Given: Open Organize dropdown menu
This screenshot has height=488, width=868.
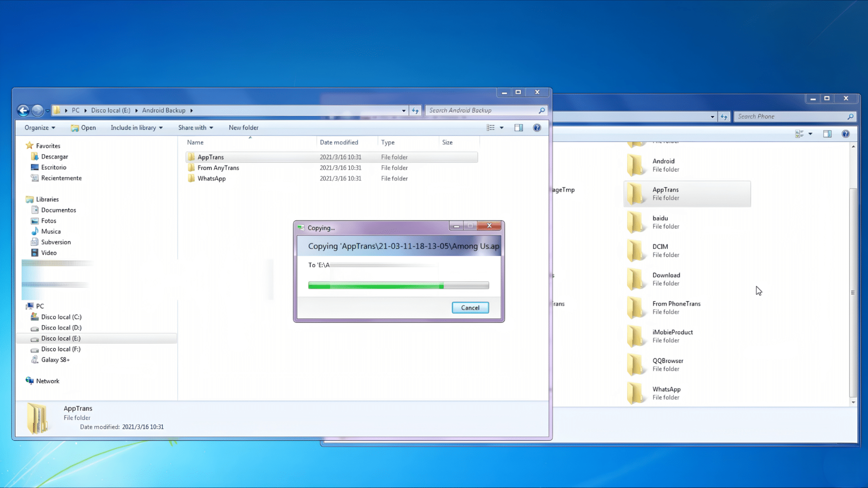Looking at the screenshot, I should coord(40,128).
